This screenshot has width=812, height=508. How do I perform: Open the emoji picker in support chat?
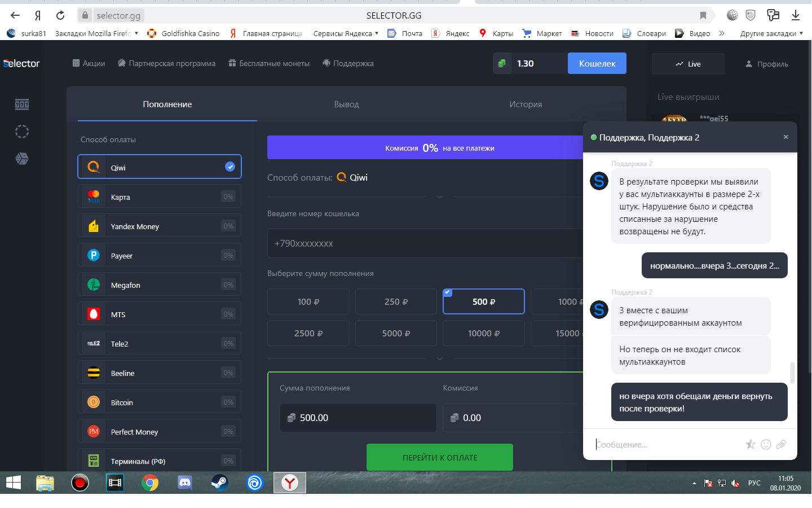[x=766, y=445]
